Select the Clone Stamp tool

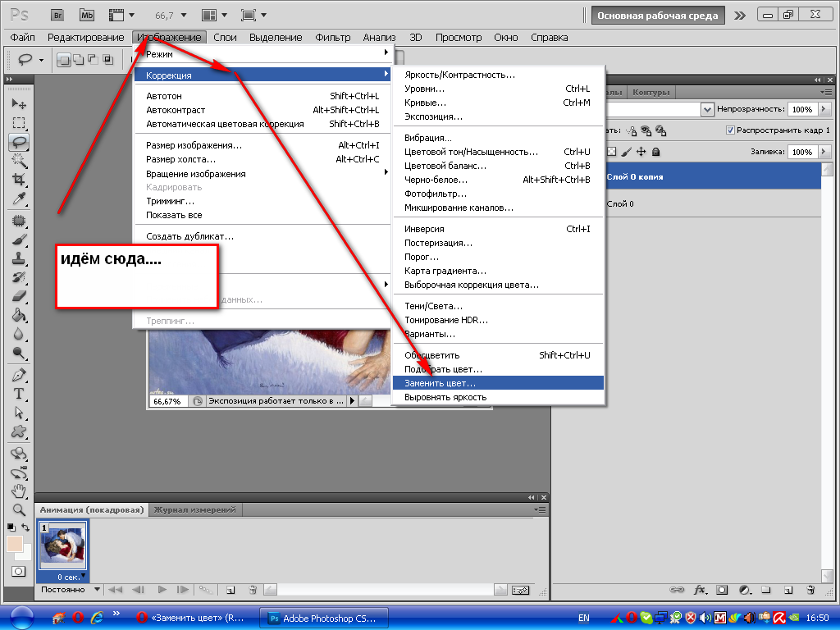pyautogui.click(x=20, y=258)
